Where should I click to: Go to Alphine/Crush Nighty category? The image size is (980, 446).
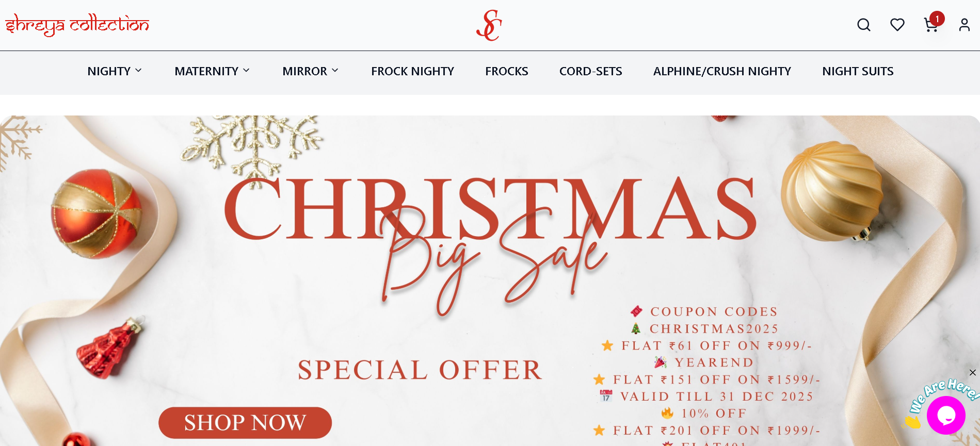point(722,71)
